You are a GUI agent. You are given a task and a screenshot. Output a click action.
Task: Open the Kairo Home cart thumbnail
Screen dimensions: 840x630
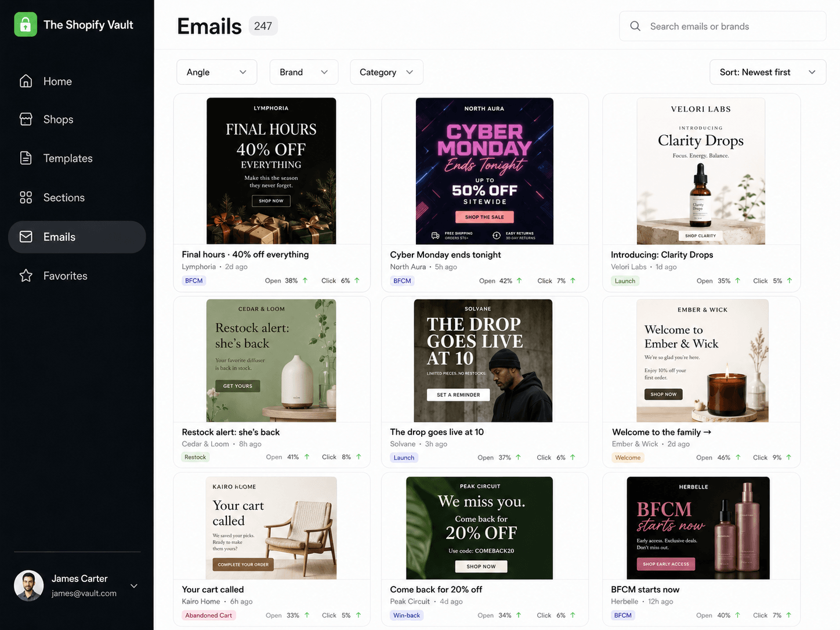point(271,528)
